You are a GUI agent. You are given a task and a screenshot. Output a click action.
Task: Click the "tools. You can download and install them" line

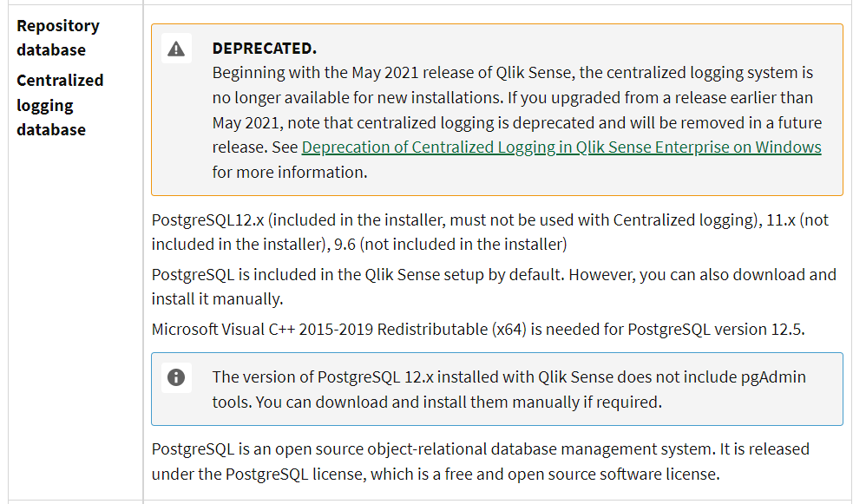[x=436, y=402]
